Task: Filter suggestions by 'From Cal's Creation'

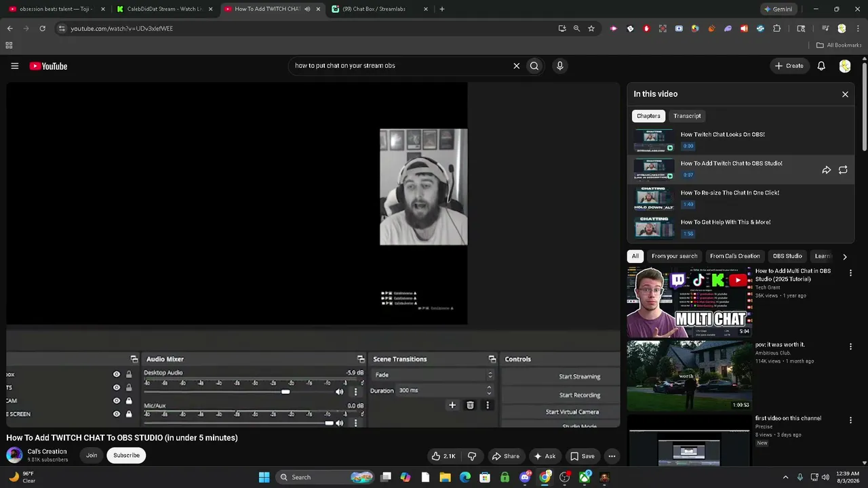Action: (734, 256)
